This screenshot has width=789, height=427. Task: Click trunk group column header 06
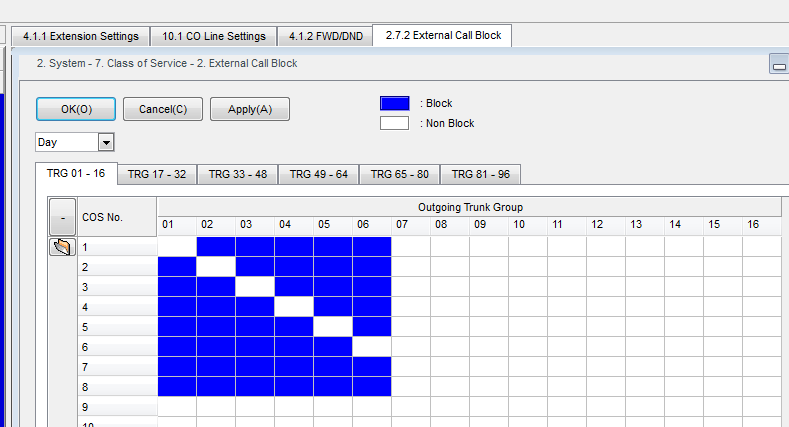pyautogui.click(x=372, y=225)
